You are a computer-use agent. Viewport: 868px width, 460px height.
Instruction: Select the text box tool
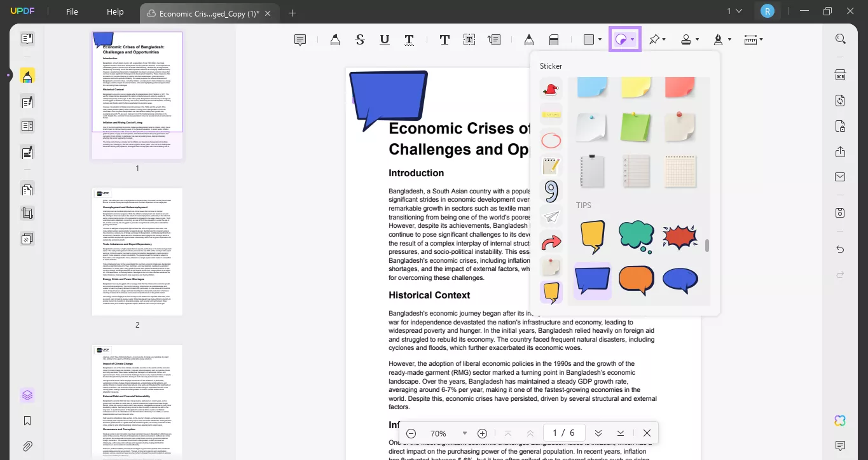(x=469, y=40)
